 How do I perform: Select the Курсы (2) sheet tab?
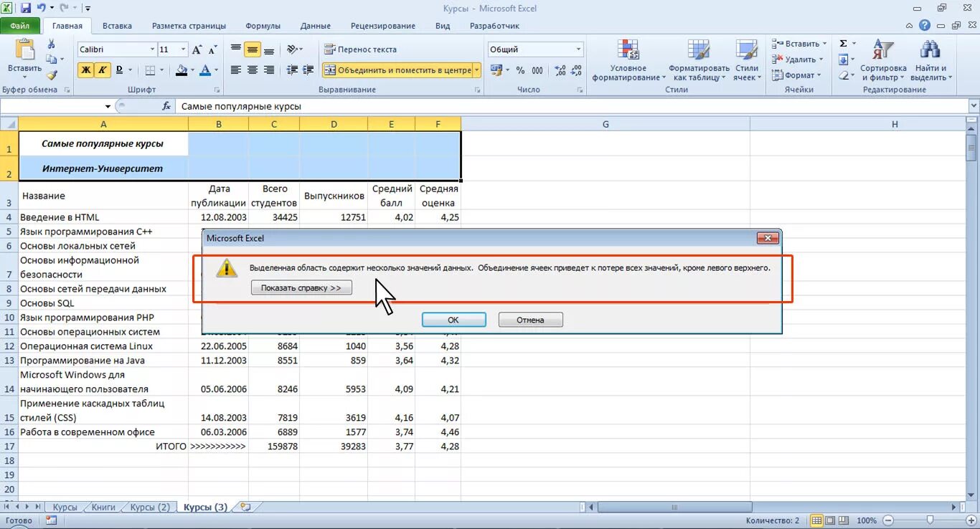click(x=150, y=507)
